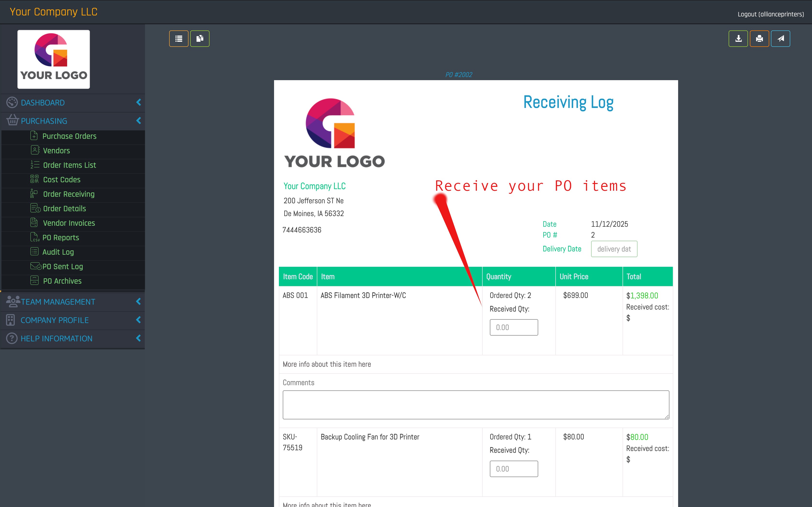The height and width of the screenshot is (507, 812).
Task: Click the printer icon button
Action: point(759,39)
